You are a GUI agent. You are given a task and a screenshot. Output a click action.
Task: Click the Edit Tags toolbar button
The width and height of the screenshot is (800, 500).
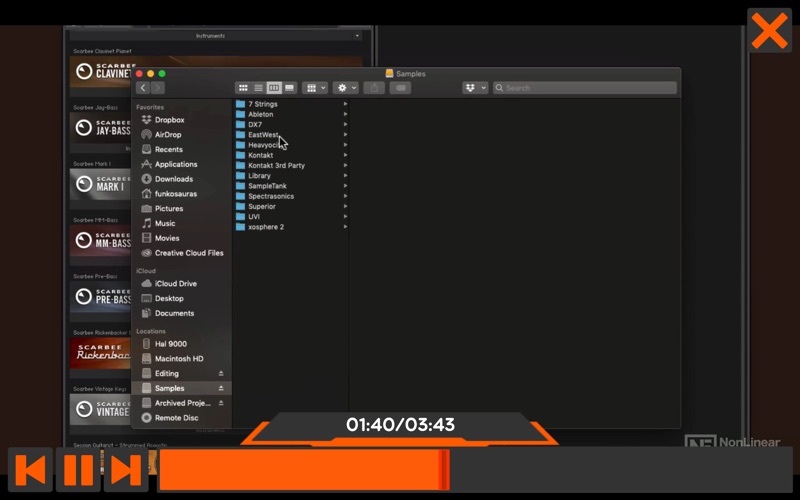coord(401,88)
